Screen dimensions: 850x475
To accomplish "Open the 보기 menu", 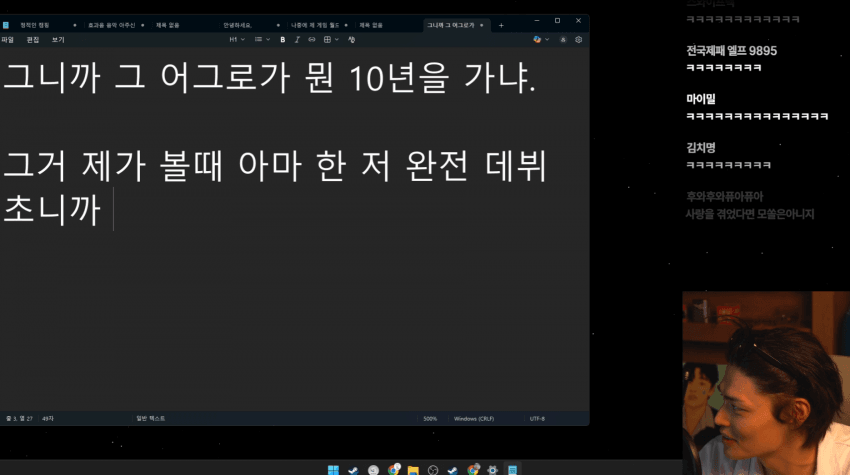I will (58, 39).
